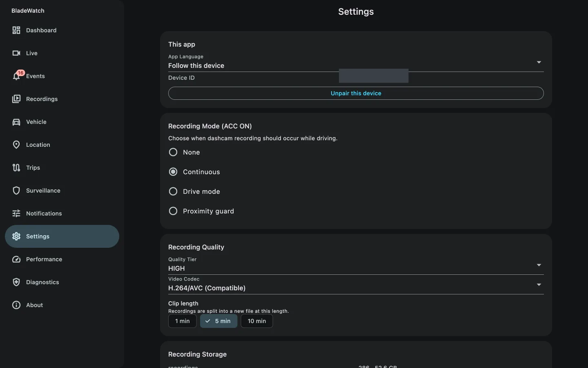
Task: Click the Device ID label
Action: [x=181, y=78]
